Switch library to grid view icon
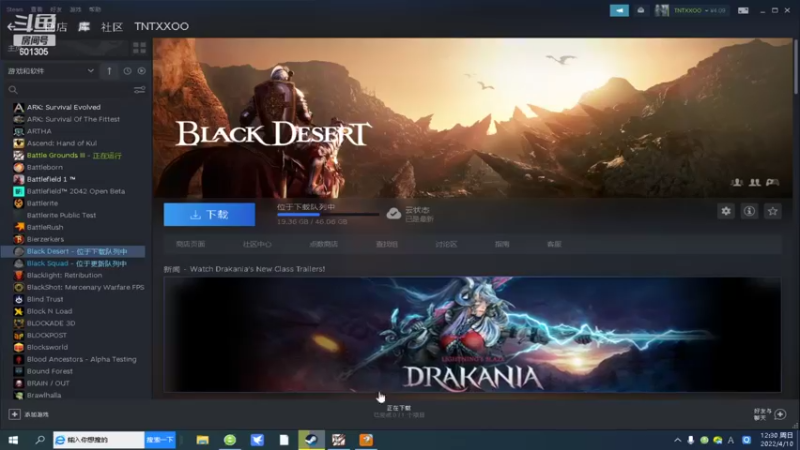 [139, 48]
